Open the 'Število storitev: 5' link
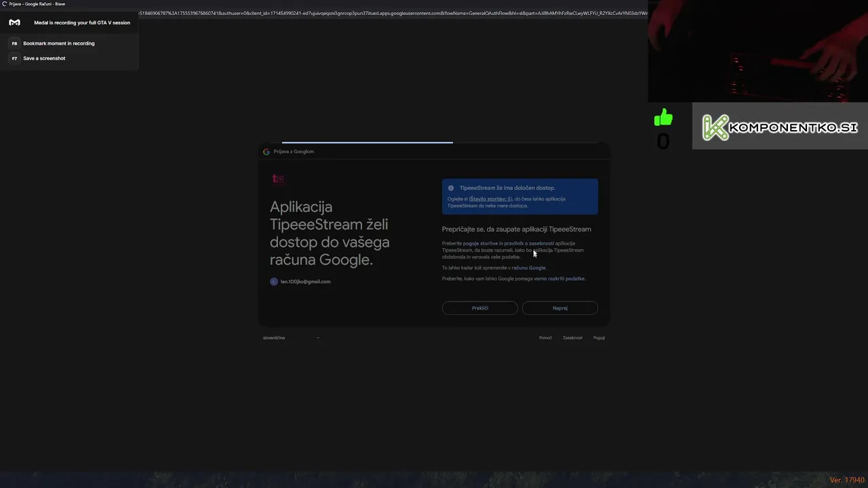This screenshot has width=868, height=488. pyautogui.click(x=490, y=199)
